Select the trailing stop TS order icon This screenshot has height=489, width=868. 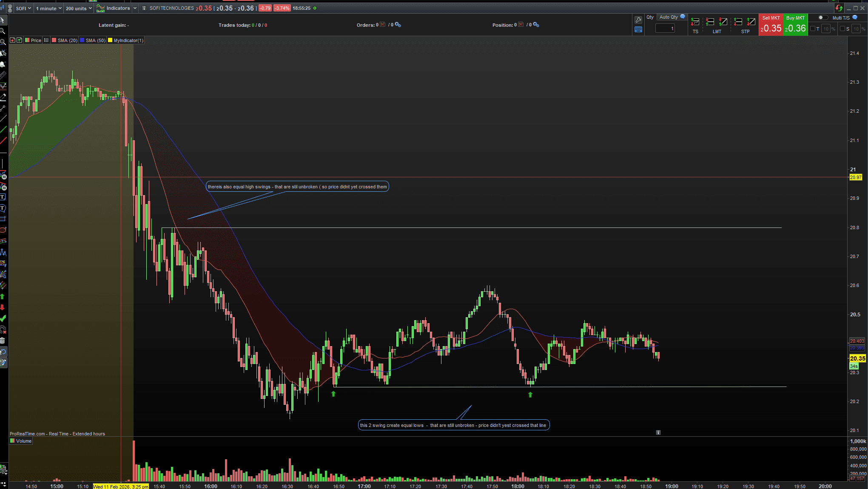(x=695, y=22)
